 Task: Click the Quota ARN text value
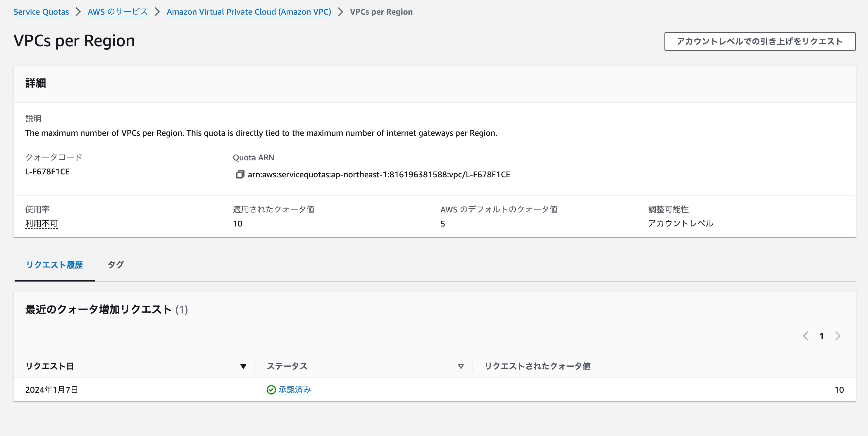tap(379, 174)
